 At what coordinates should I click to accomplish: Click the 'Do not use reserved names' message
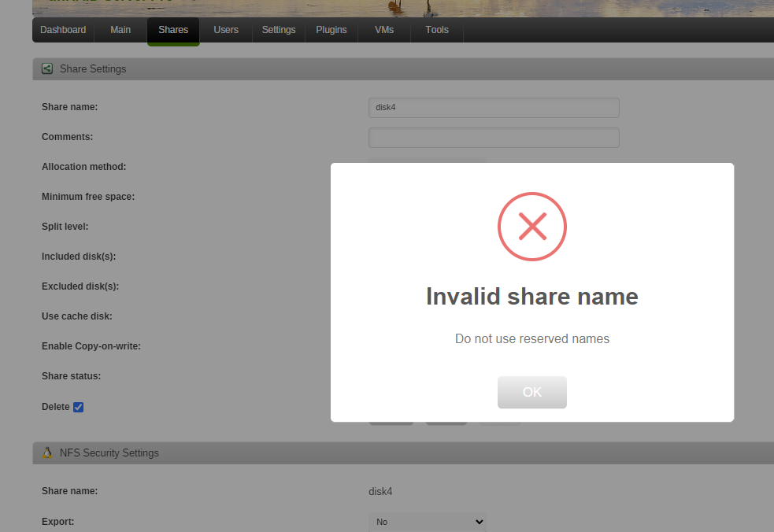pyautogui.click(x=531, y=338)
